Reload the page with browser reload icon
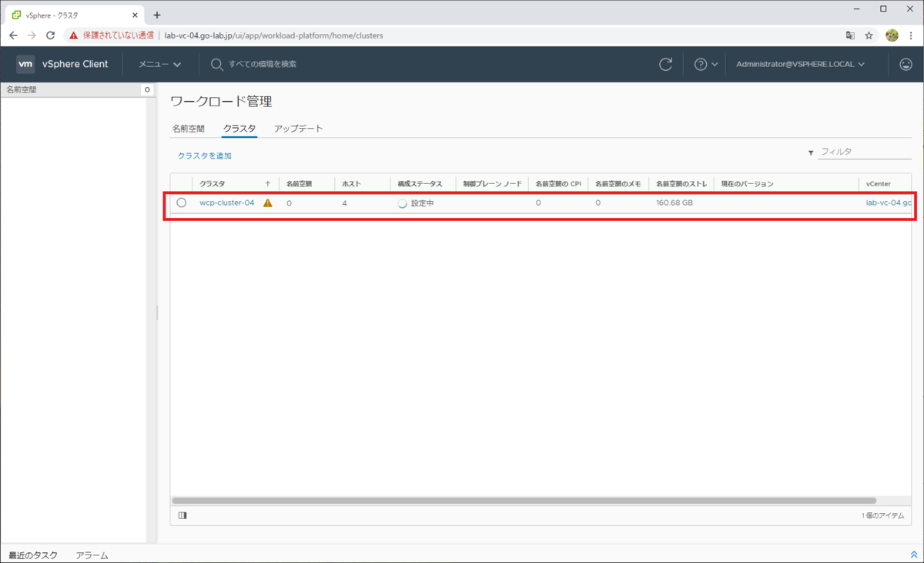 (x=51, y=35)
